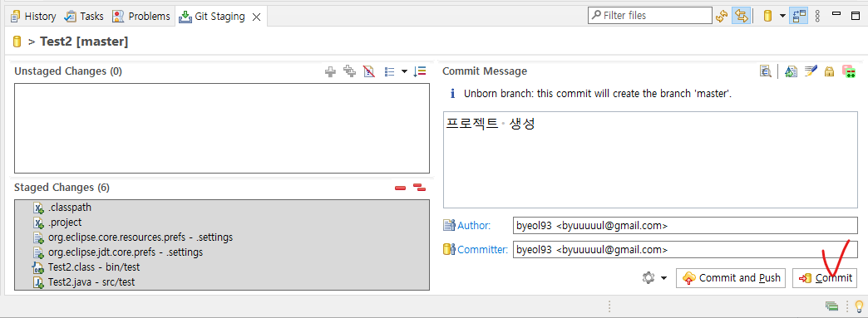Open the view menu three-dots icon
The width and height of the screenshot is (868, 318).
pos(817,16)
